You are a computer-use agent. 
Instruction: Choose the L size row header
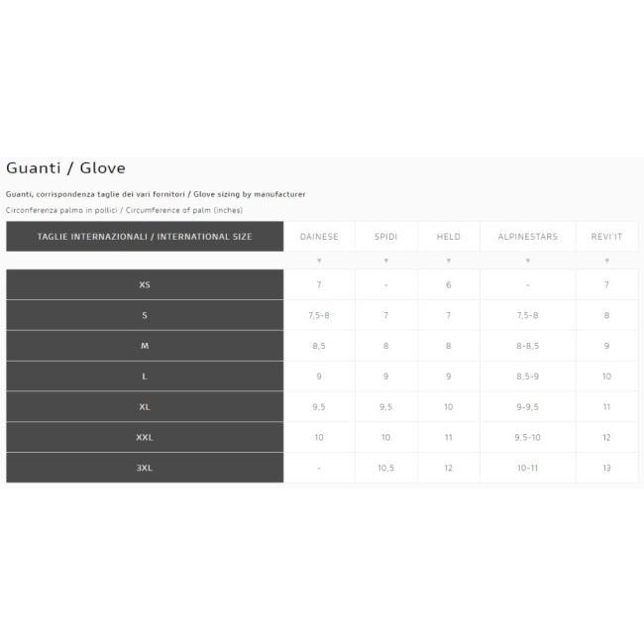click(145, 376)
